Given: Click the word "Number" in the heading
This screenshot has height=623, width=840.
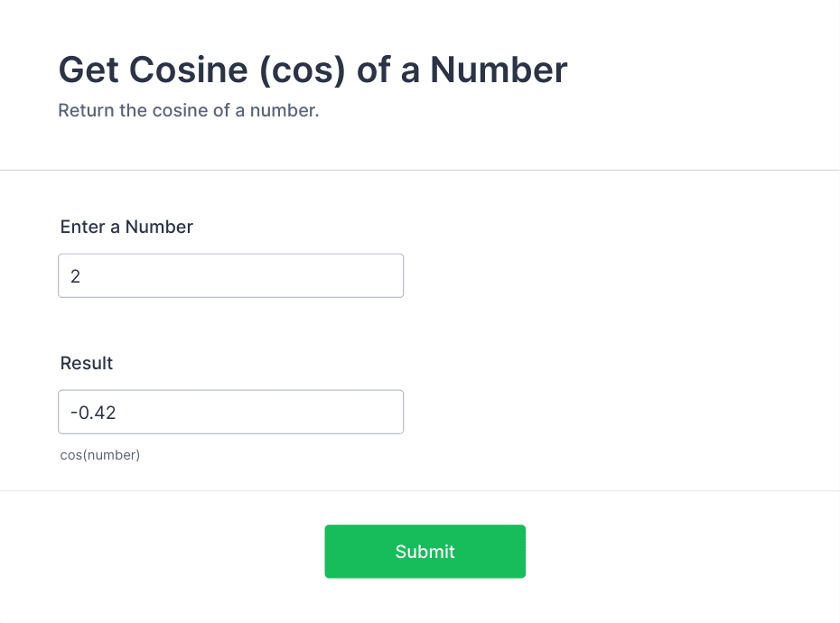Looking at the screenshot, I should point(499,70).
